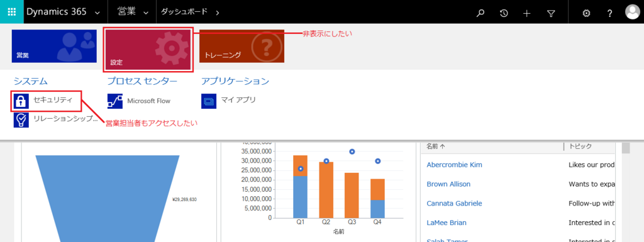
Task: Expand the ダッシュボード breadcrumb chevron
Action: click(217, 13)
